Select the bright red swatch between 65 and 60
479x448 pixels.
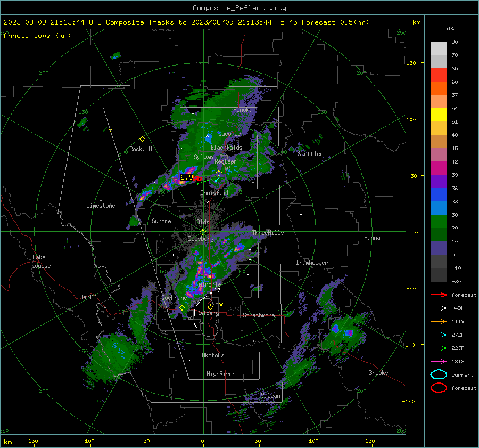439,75
